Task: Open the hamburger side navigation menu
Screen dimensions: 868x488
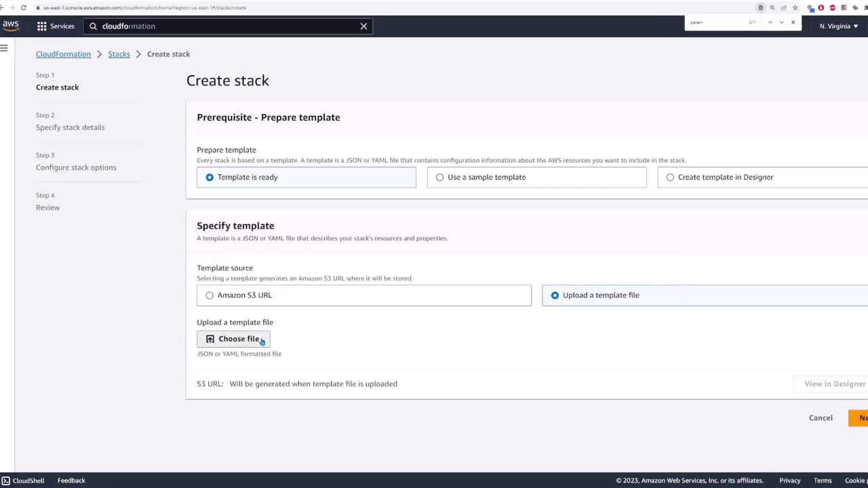Action: click(4, 48)
